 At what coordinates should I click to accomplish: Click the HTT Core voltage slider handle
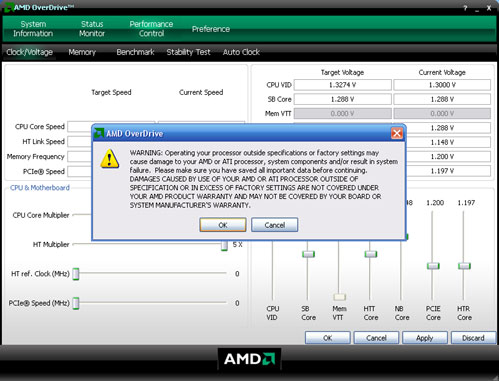[x=370, y=254]
